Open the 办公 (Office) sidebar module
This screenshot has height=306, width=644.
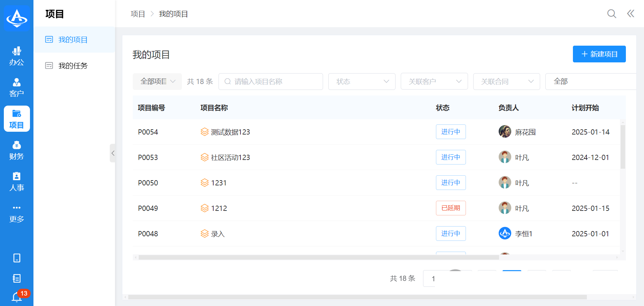click(16, 56)
